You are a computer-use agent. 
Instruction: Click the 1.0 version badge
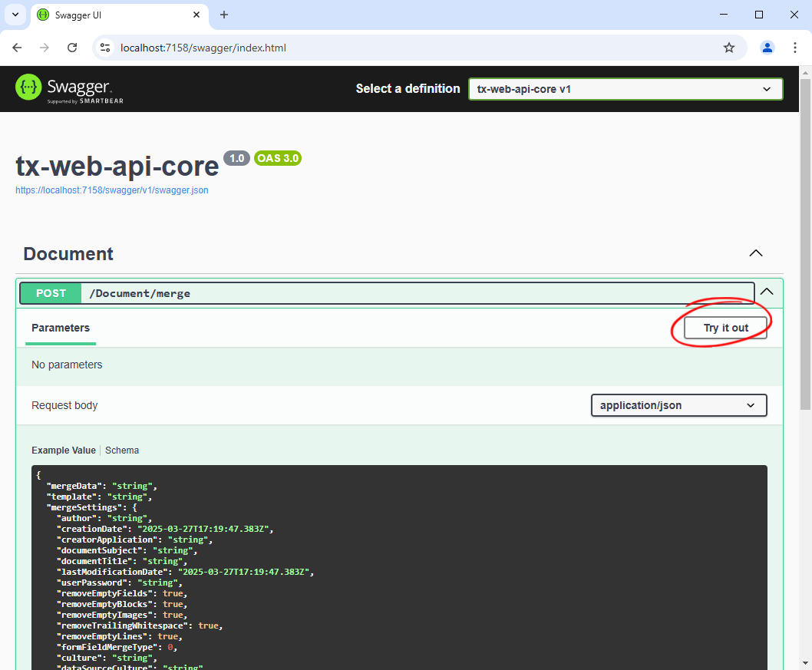coord(236,158)
